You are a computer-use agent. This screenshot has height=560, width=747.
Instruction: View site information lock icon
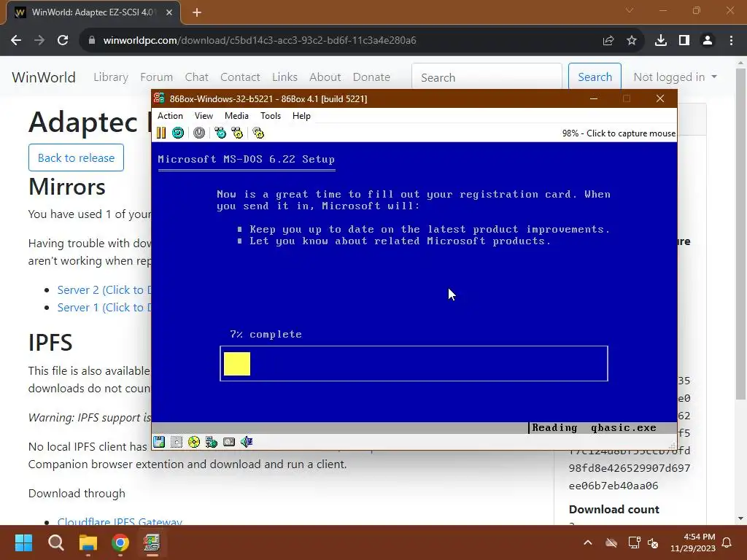(92, 41)
